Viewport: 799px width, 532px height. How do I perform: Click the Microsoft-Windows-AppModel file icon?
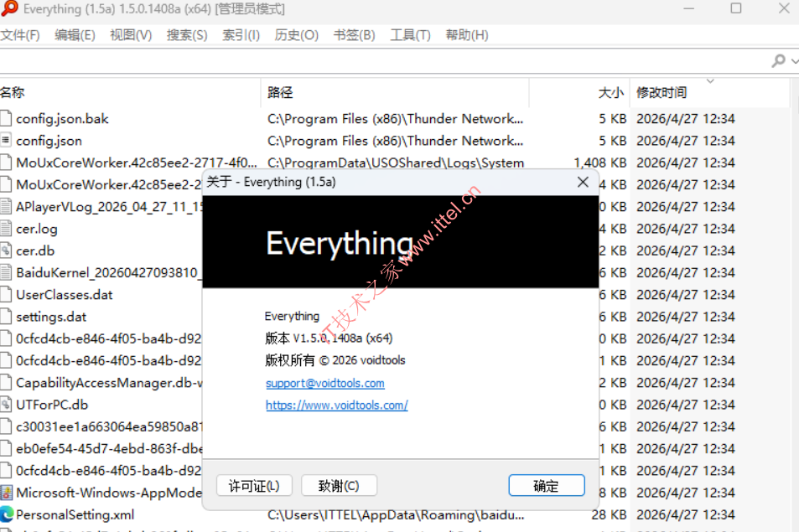click(x=6, y=493)
